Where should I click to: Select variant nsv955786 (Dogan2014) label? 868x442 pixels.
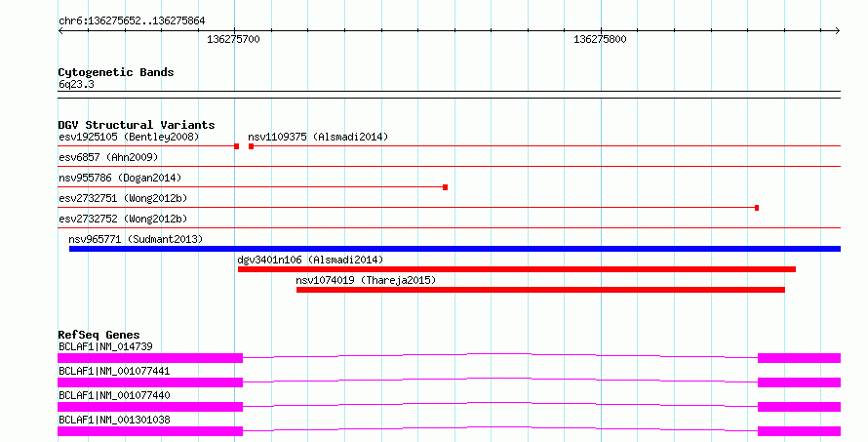pos(120,178)
